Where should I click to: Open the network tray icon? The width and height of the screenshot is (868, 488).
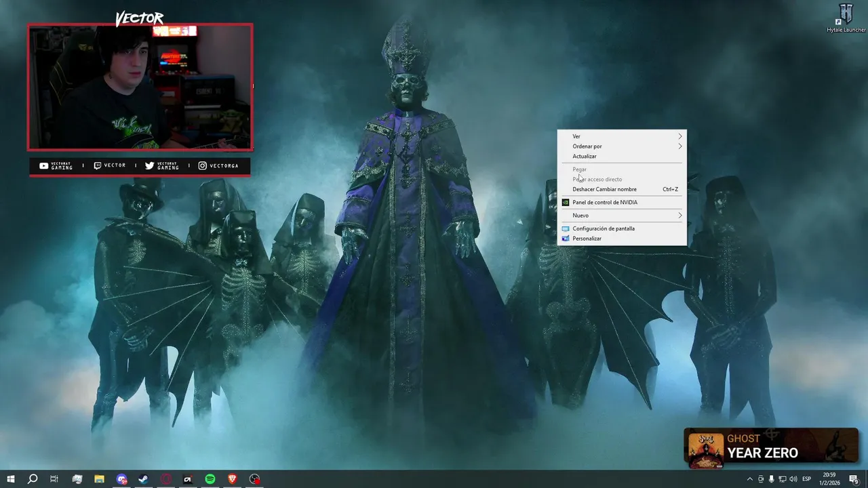pyautogui.click(x=783, y=479)
